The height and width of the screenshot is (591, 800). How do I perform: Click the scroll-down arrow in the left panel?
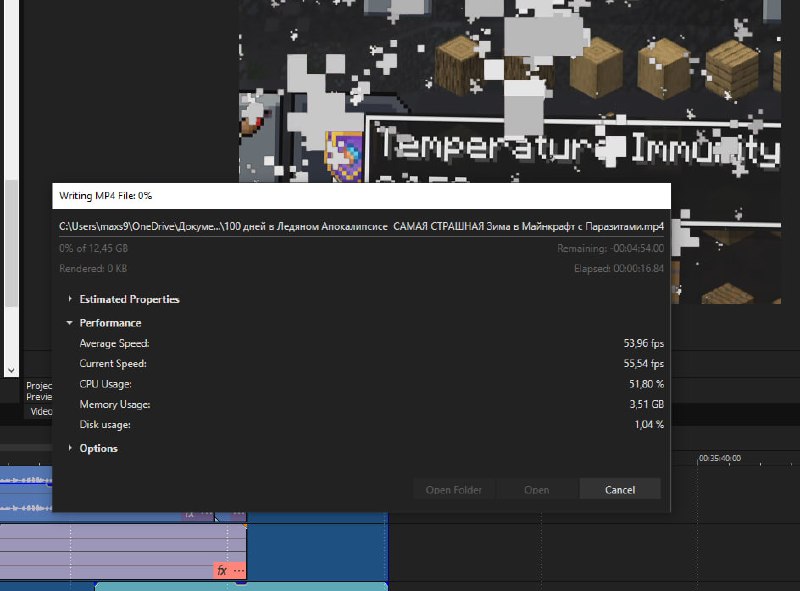[11, 370]
